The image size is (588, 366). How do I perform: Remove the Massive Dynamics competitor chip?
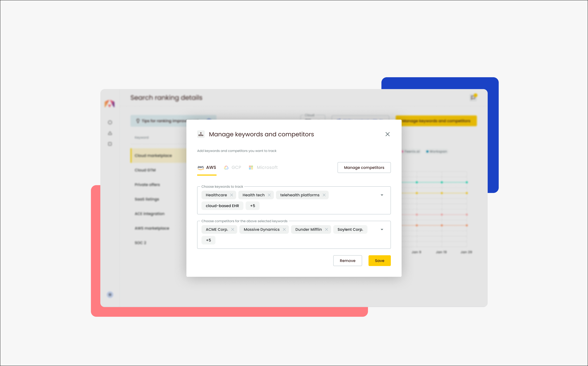[284, 229]
